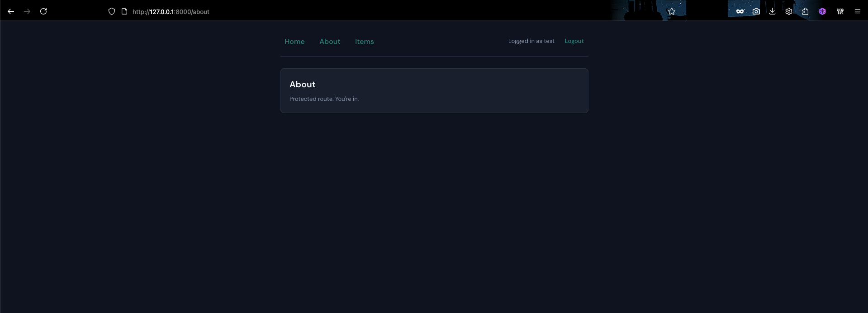The image size is (868, 313).
Task: Click the purple hexagon extension icon
Action: (x=822, y=11)
